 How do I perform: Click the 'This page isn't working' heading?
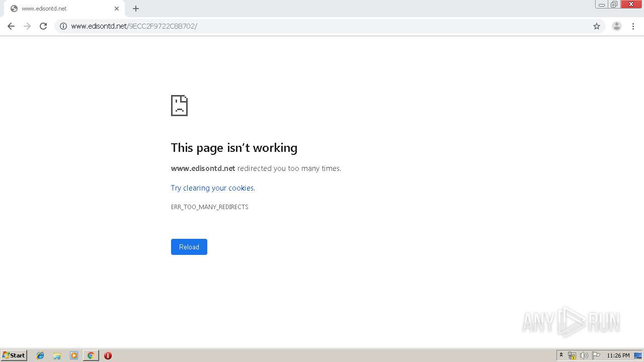234,148
